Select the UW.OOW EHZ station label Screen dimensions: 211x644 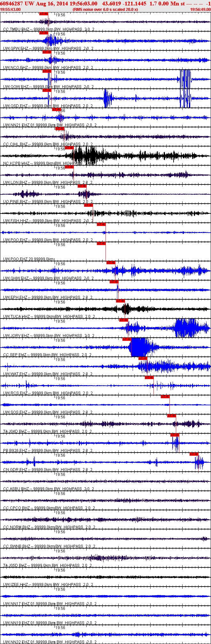[x=48, y=87]
